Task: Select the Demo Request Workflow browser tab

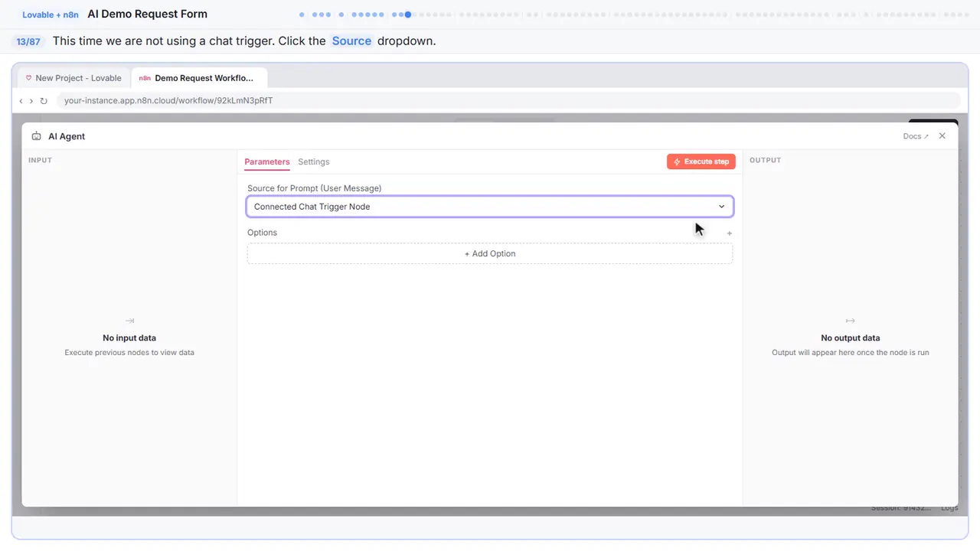Action: pyautogui.click(x=199, y=78)
